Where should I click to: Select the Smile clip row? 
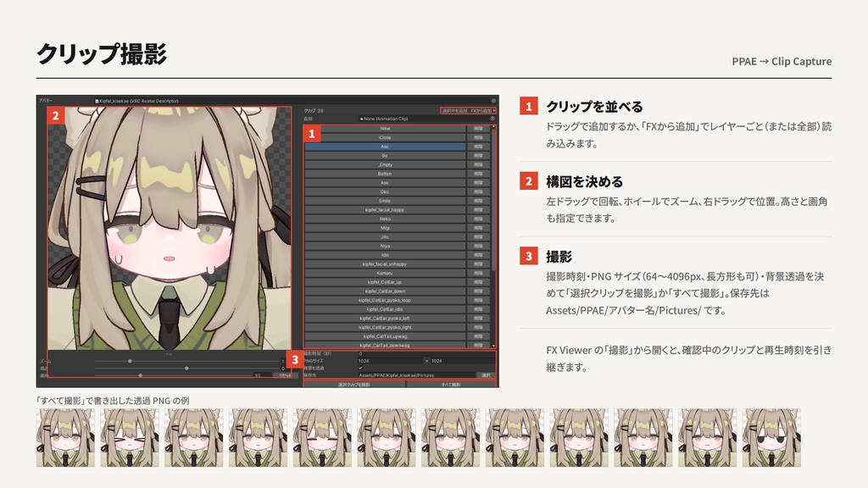[x=386, y=200]
